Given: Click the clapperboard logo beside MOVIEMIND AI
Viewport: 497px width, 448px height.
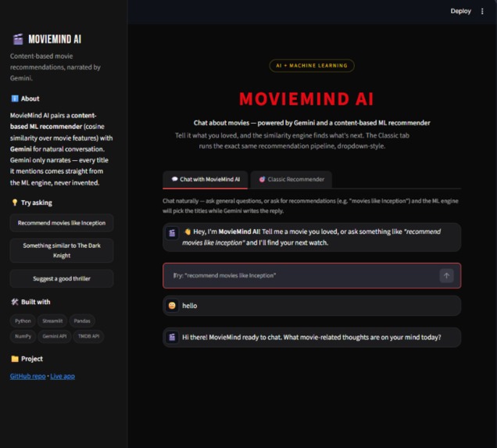Looking at the screenshot, I should pyautogui.click(x=18, y=39).
